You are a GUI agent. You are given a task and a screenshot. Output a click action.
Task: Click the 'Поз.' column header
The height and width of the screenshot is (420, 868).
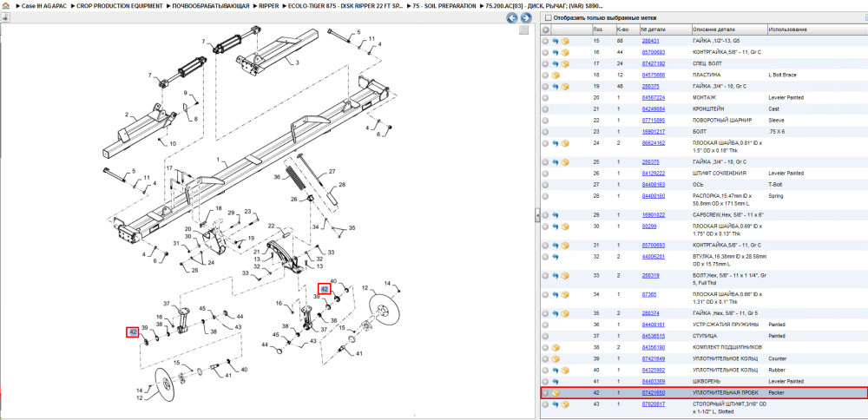(x=598, y=30)
